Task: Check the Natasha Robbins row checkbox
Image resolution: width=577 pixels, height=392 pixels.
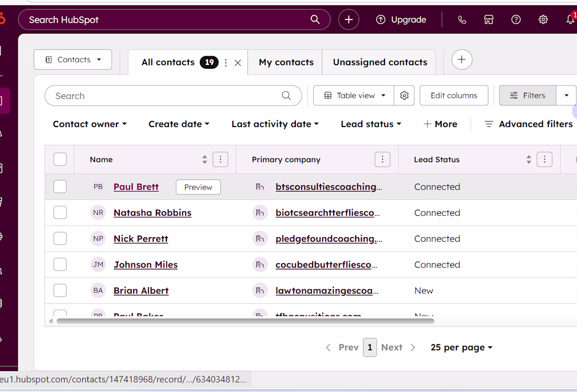Action: click(x=60, y=213)
